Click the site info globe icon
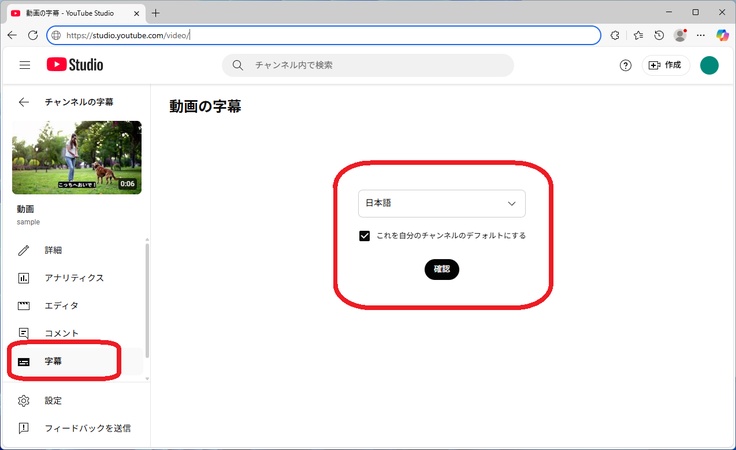736x450 pixels. (56, 35)
